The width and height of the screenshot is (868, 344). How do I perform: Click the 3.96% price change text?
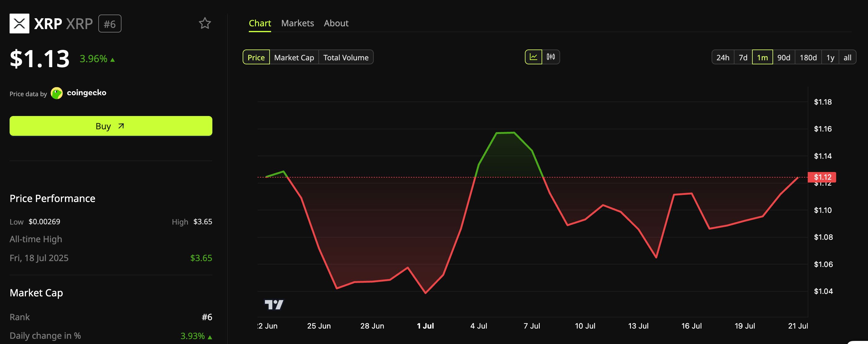[x=97, y=59]
